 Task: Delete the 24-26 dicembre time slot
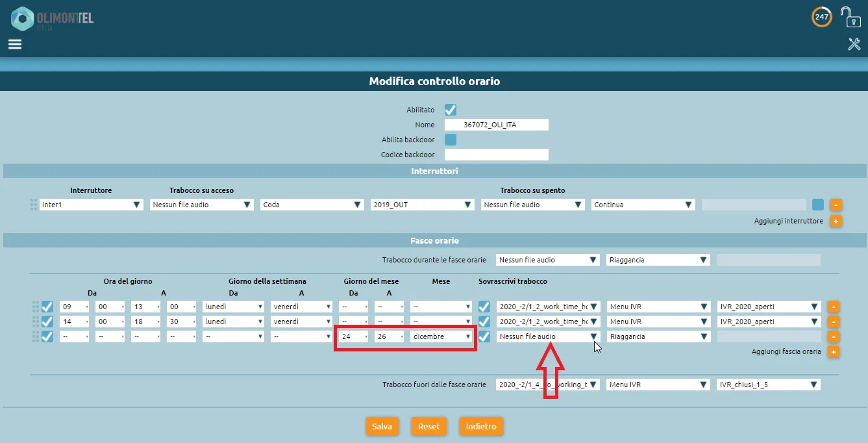(x=834, y=336)
